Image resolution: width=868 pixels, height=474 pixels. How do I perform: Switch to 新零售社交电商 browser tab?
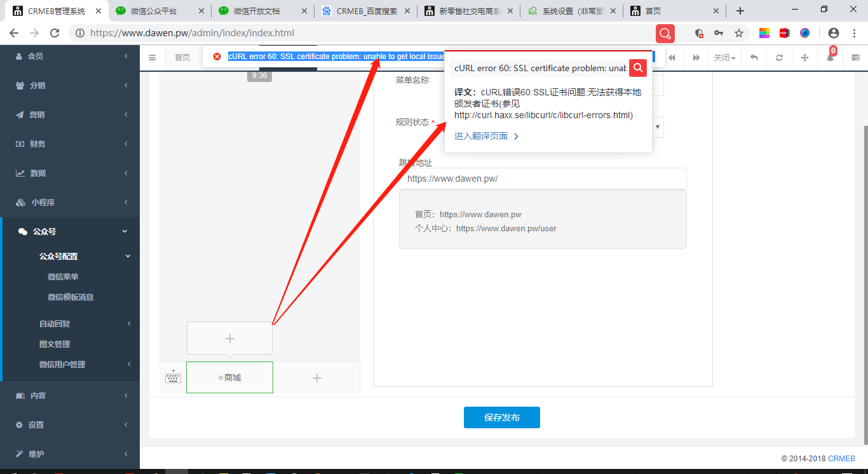[x=468, y=11]
